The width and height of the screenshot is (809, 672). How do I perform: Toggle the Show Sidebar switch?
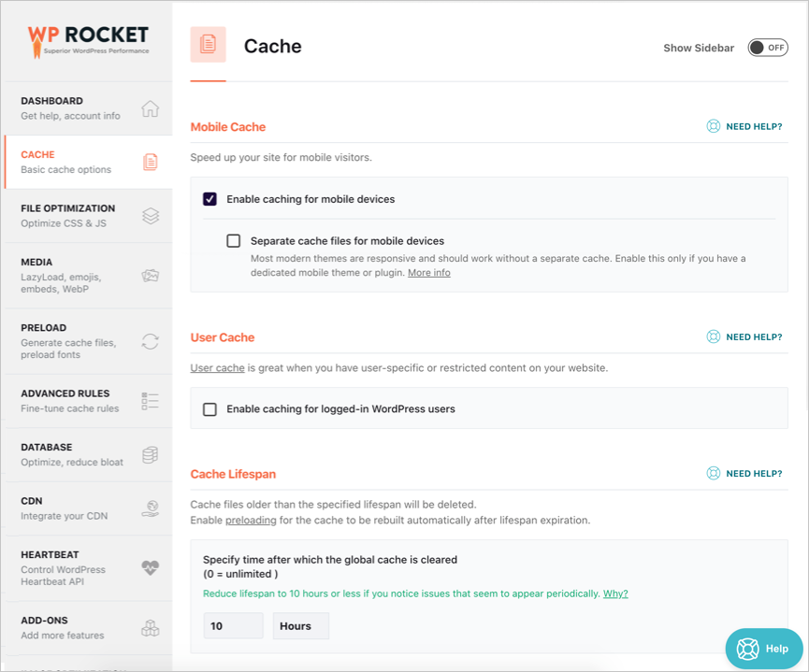pos(767,48)
